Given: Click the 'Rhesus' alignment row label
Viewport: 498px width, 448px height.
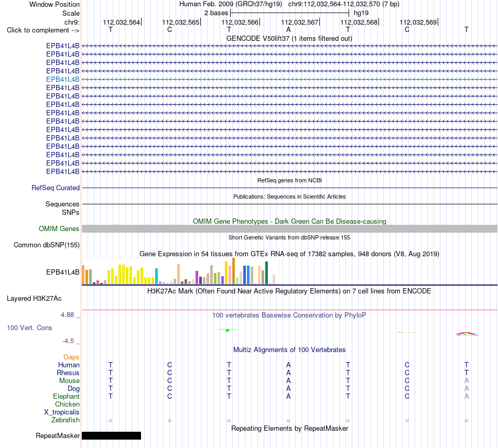Looking at the screenshot, I should point(68,373).
